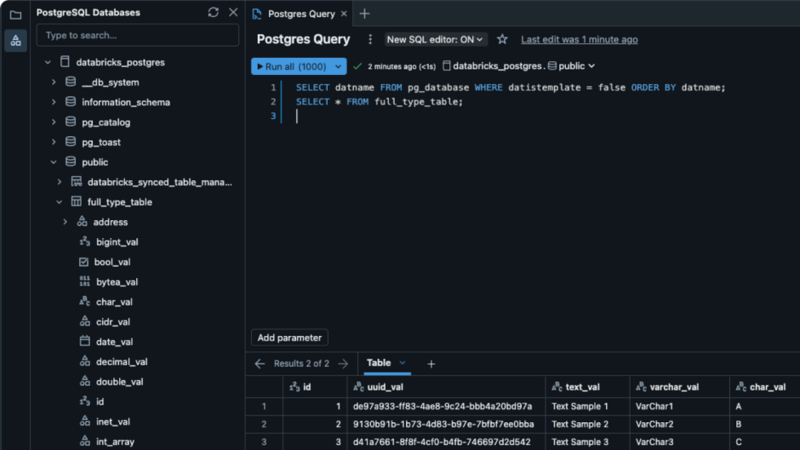Open the public schema dropdown
800x450 pixels.
point(572,66)
